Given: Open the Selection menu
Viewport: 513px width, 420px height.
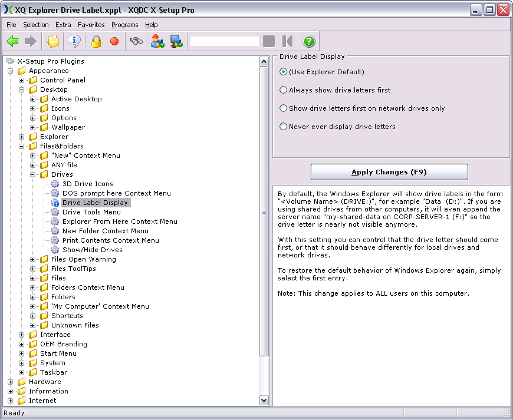Looking at the screenshot, I should tap(35, 25).
